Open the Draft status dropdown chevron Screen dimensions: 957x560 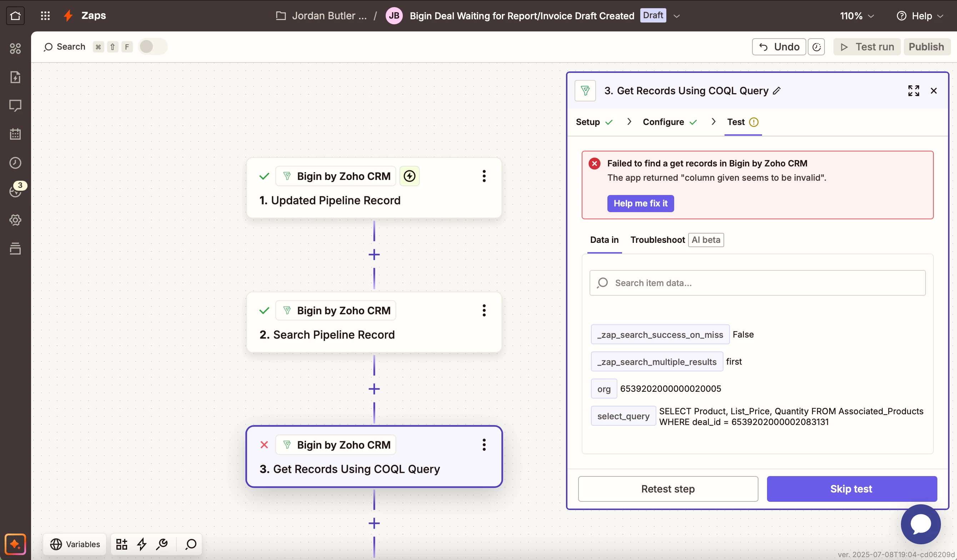click(676, 16)
